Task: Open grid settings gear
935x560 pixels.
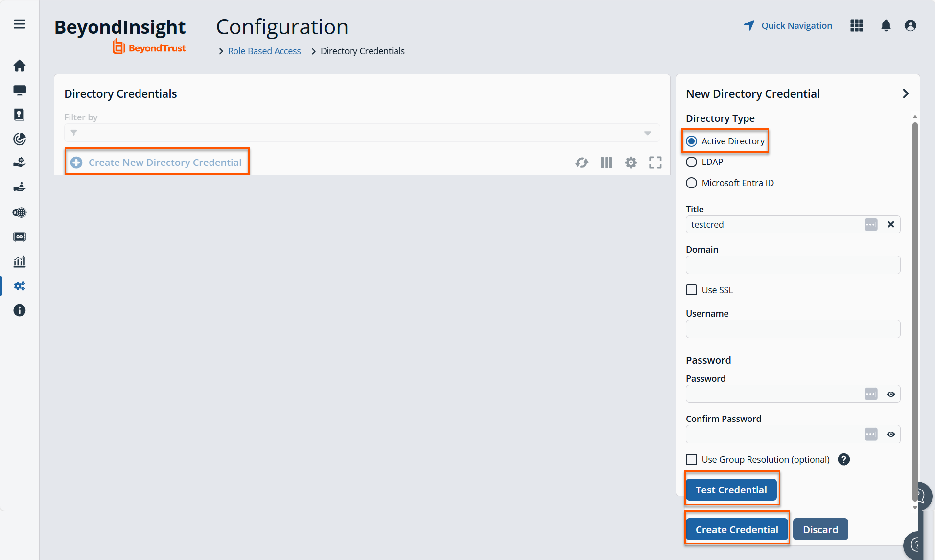Action: coord(631,163)
